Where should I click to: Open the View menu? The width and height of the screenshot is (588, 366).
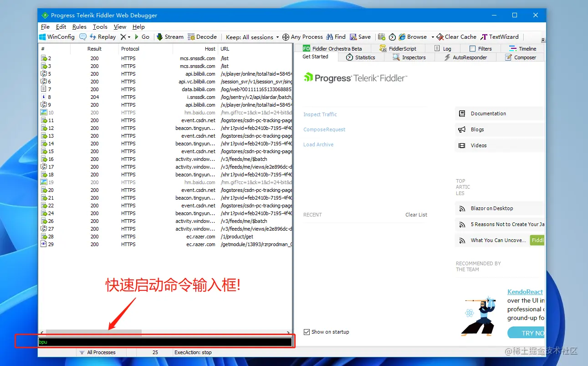[x=120, y=27]
